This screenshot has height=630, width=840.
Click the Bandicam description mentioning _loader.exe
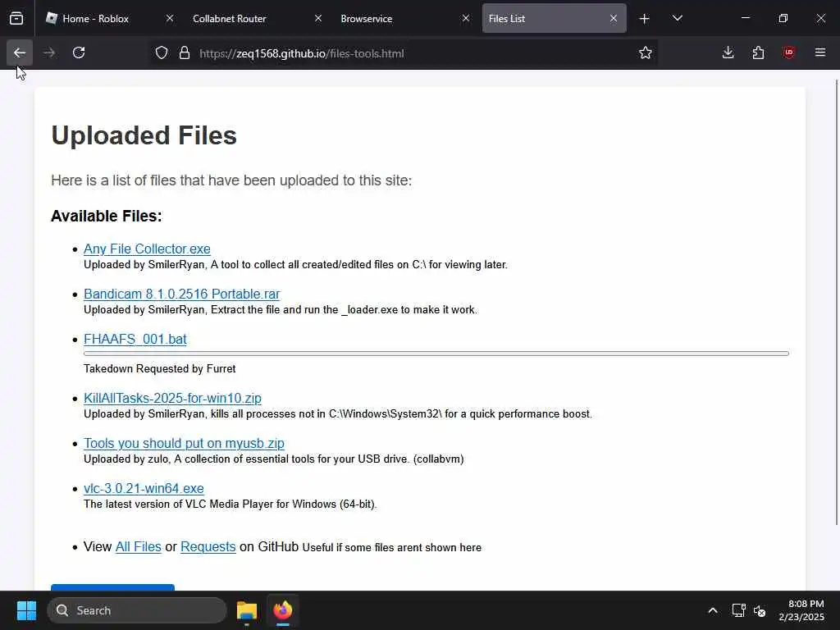click(x=281, y=309)
